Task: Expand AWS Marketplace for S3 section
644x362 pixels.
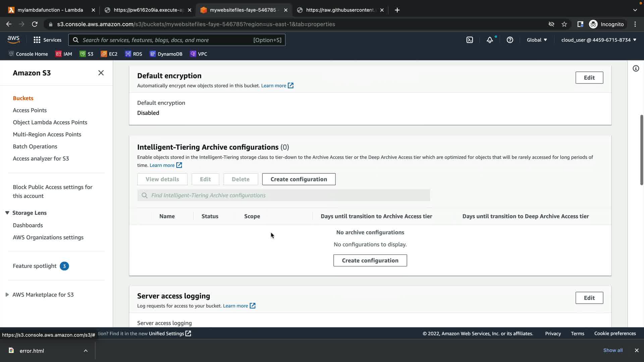Action: pos(7,295)
